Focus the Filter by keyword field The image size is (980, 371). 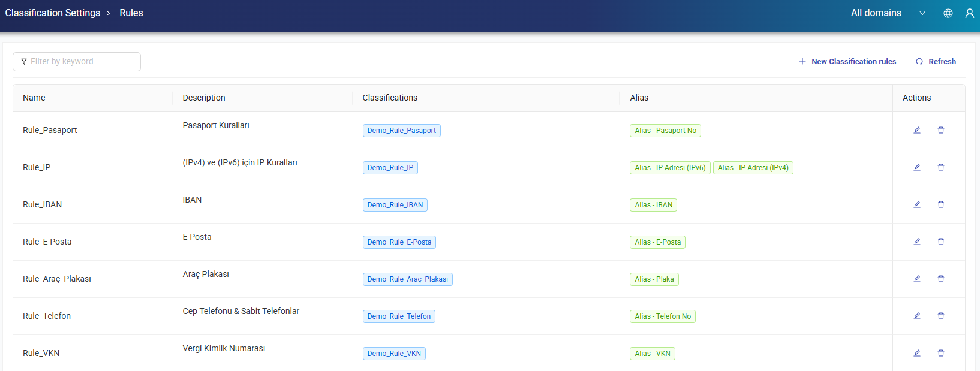(77, 62)
